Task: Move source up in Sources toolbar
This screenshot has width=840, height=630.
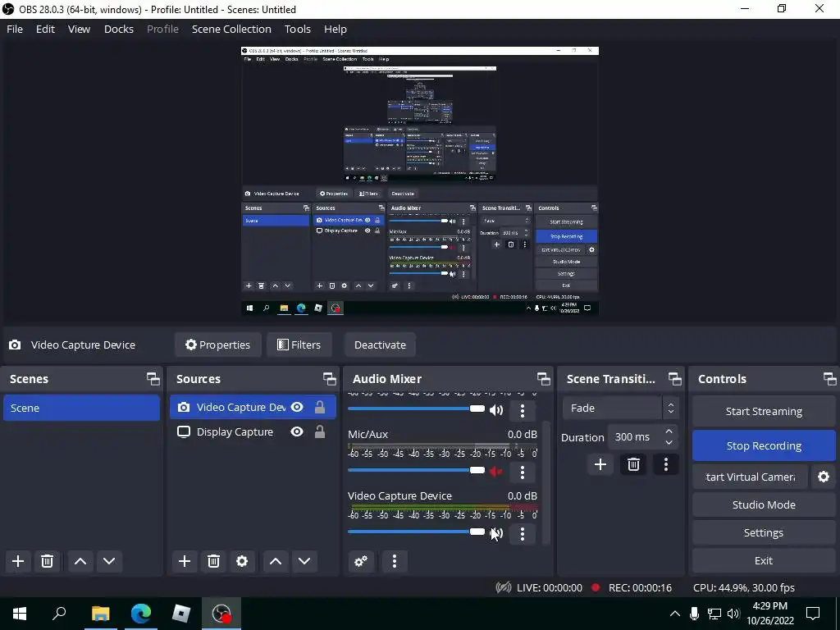Action: pyautogui.click(x=276, y=561)
